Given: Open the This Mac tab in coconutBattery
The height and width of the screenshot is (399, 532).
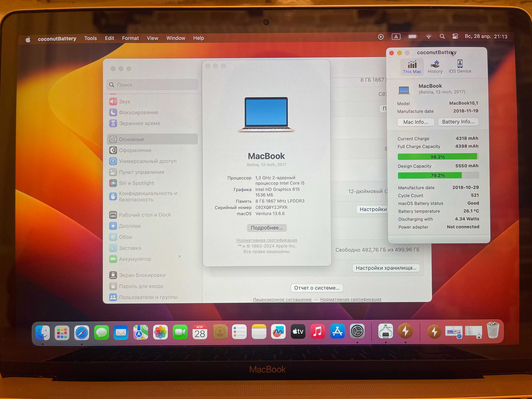Looking at the screenshot, I should (412, 67).
